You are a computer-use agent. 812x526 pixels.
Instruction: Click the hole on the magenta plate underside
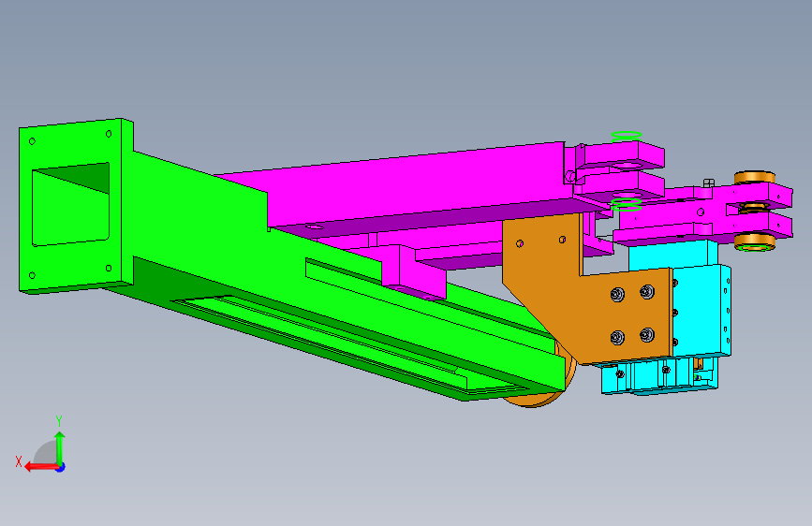click(314, 226)
